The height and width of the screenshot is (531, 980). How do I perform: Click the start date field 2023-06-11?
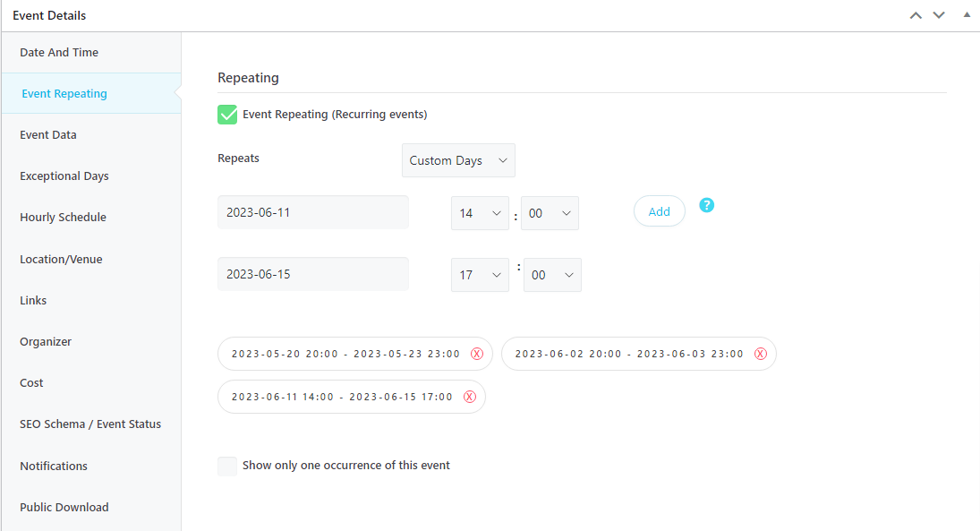click(x=313, y=212)
